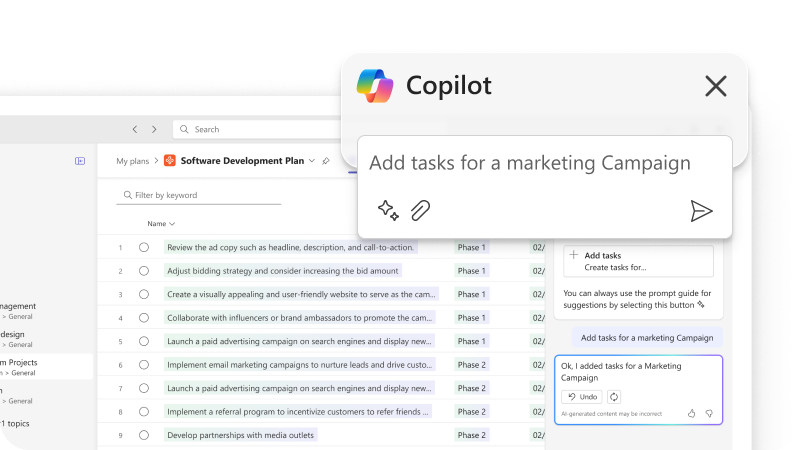The height and width of the screenshot is (450, 800).
Task: Click the Software Development Plan icon
Action: click(170, 161)
